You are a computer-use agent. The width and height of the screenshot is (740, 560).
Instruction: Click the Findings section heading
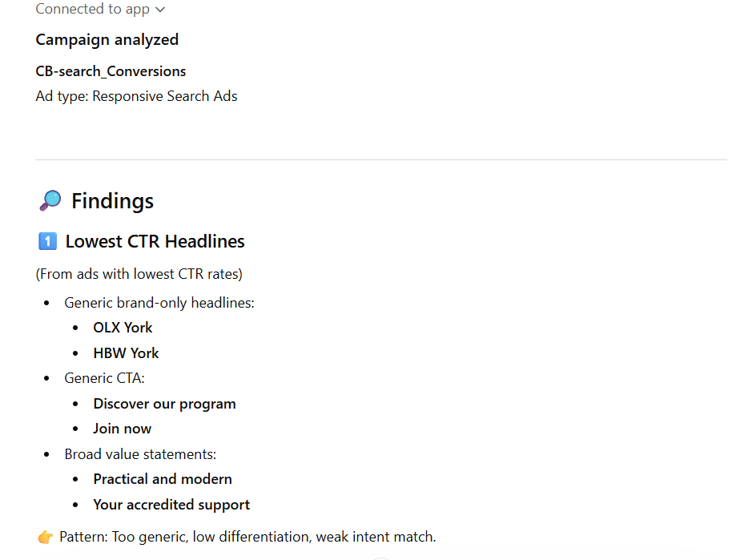point(112,200)
